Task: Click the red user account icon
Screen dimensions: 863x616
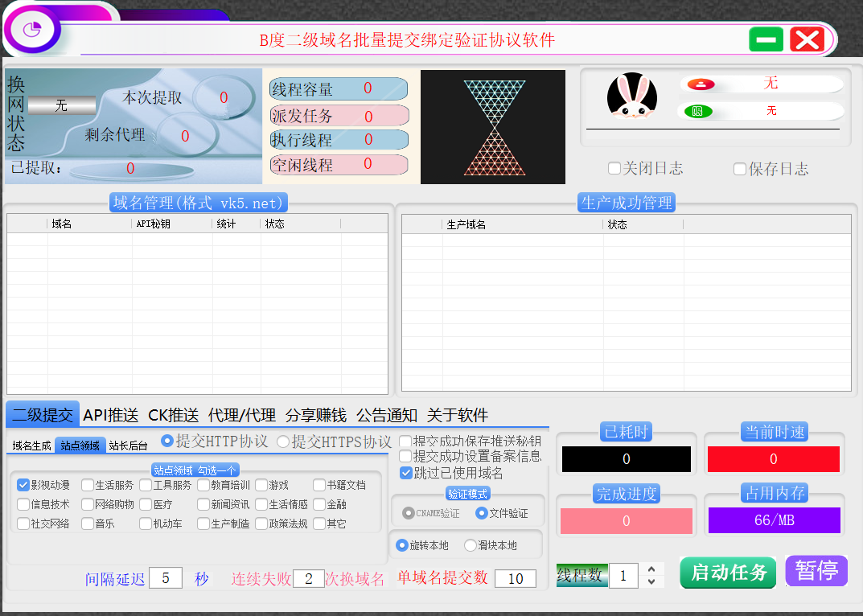Action: 700,84
